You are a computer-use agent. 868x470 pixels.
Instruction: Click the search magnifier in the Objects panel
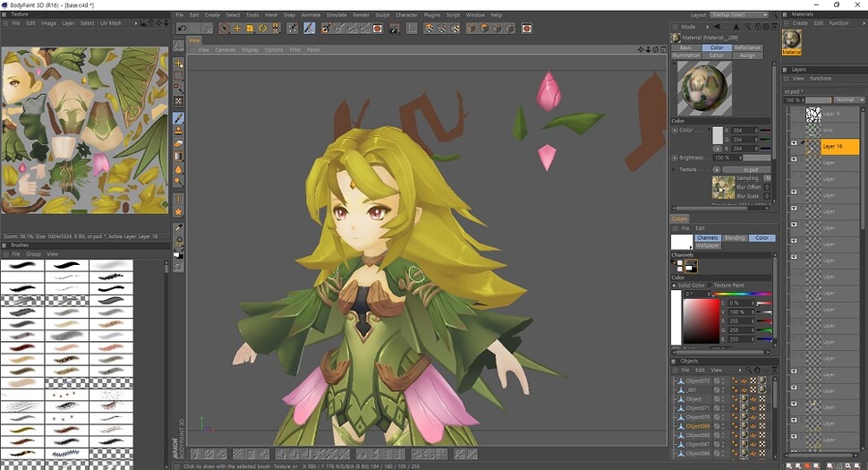(749, 370)
